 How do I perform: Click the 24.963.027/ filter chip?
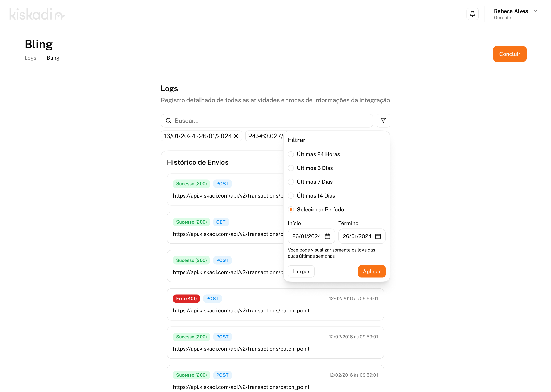(265, 136)
